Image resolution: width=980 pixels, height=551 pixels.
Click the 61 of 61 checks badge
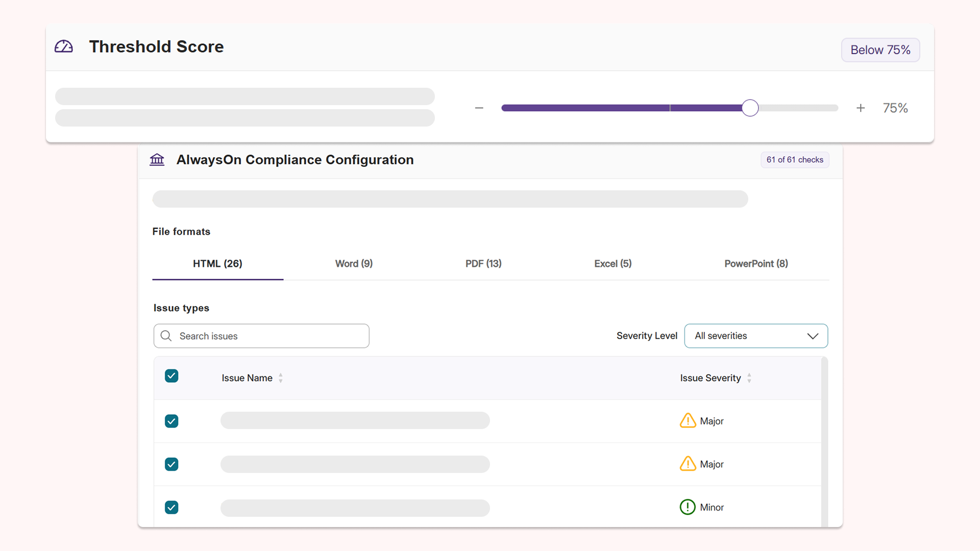coord(795,160)
